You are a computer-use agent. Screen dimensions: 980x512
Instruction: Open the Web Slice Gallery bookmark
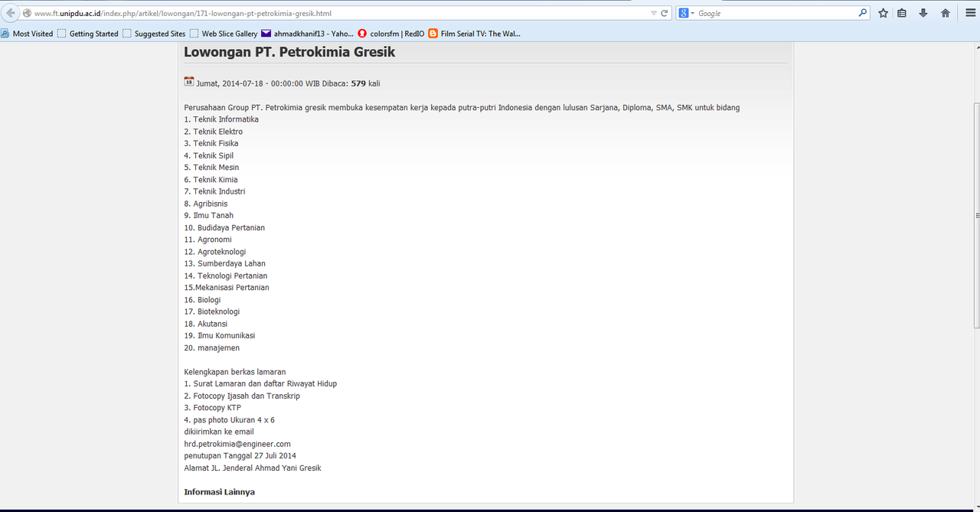pyautogui.click(x=224, y=34)
